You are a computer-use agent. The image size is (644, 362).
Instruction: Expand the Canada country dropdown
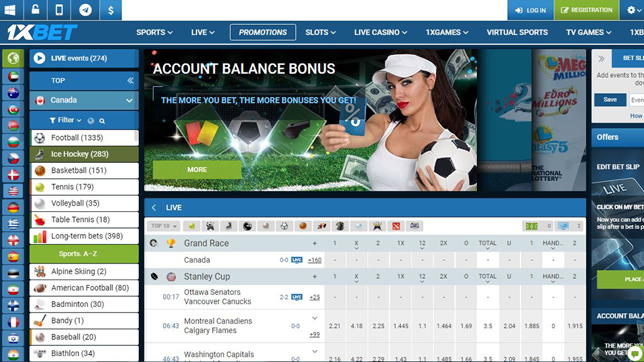click(x=84, y=100)
